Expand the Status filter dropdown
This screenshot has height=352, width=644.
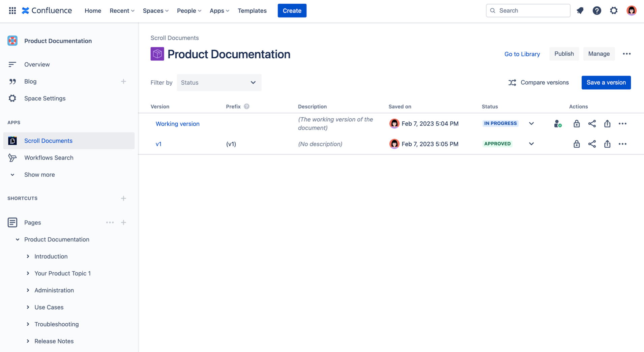tap(219, 83)
